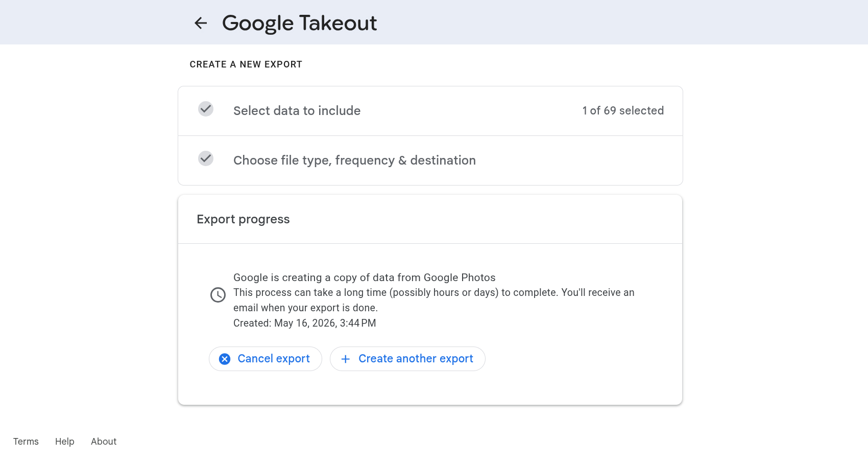The height and width of the screenshot is (460, 868).
Task: Expand Choose file type, frequency & destination step
Action: click(430, 160)
